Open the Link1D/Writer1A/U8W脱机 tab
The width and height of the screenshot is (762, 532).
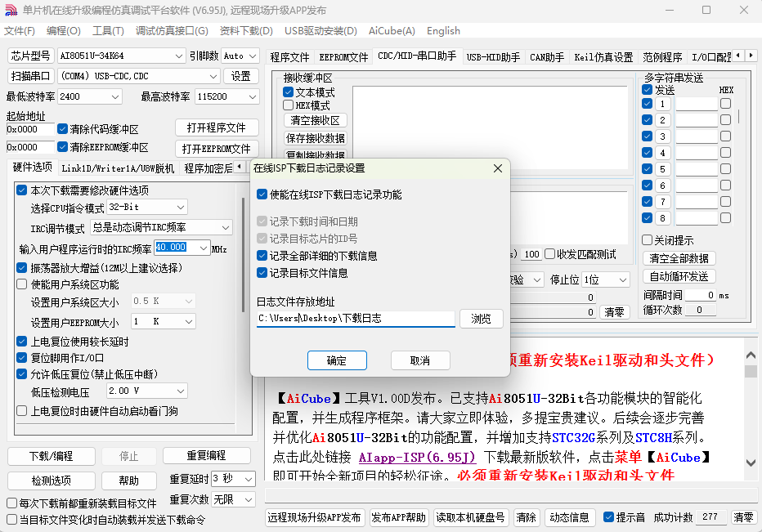point(118,168)
